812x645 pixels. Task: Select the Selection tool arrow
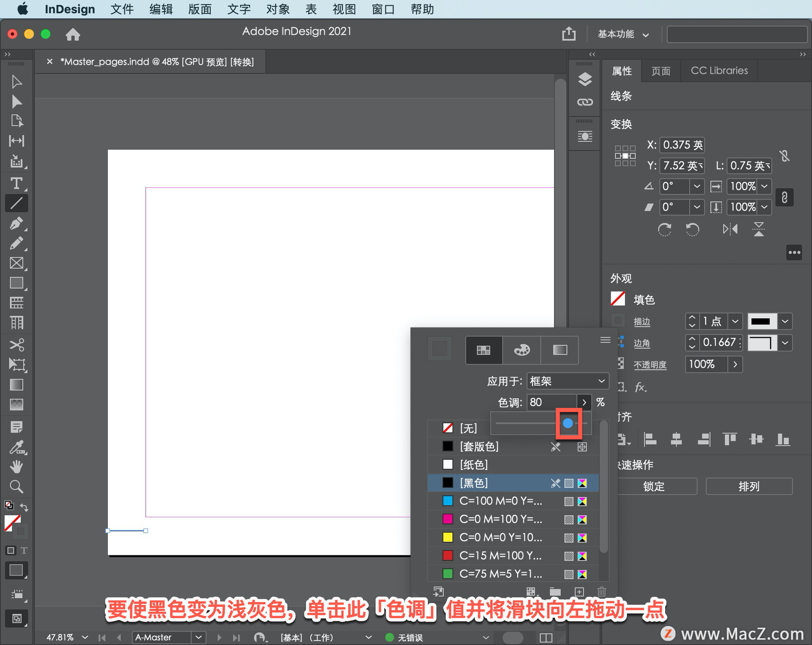[16, 82]
